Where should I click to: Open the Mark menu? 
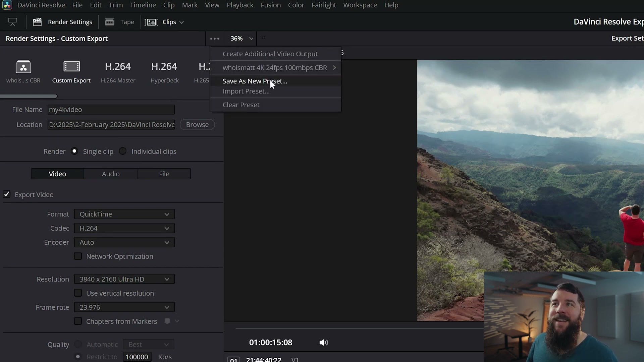point(190,5)
